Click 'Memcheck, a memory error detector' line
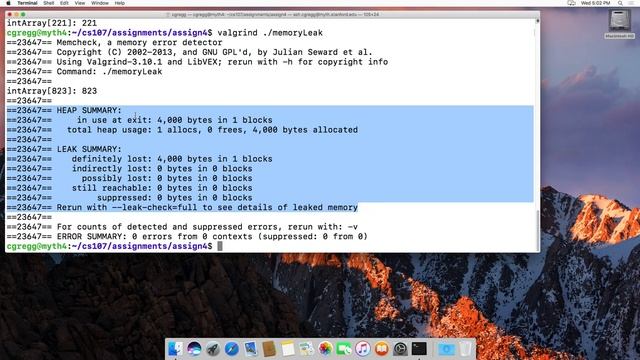Viewport: 640px width, 360px height. click(139, 42)
